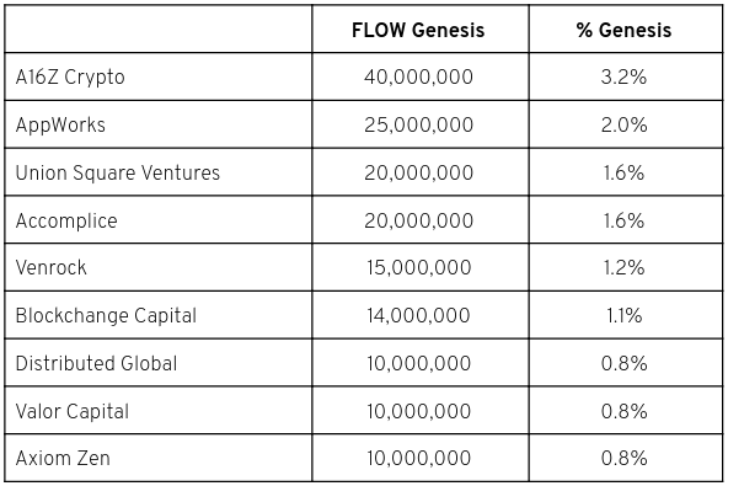Image resolution: width=730 pixels, height=487 pixels.
Task: Select the Accomplice investor name
Action: [66, 221]
